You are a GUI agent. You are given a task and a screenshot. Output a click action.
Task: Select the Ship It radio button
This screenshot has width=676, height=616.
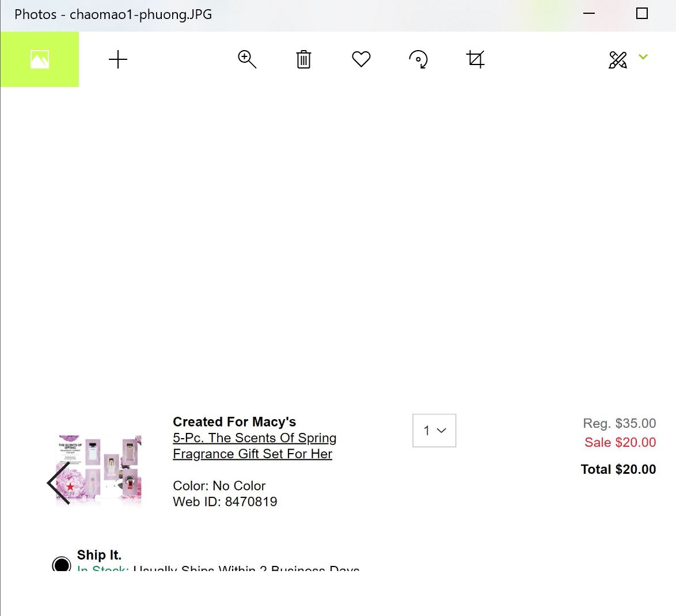[62, 564]
